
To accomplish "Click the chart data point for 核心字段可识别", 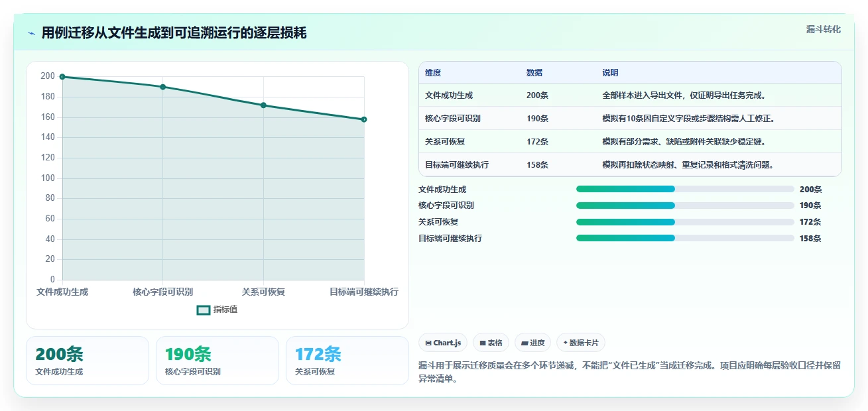I will coord(163,87).
